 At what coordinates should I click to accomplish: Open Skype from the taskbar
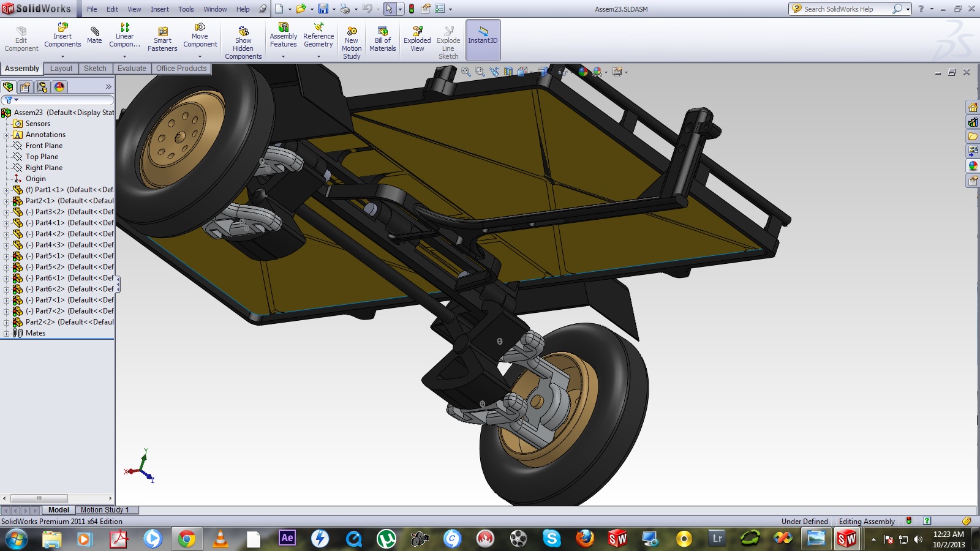[x=551, y=539]
